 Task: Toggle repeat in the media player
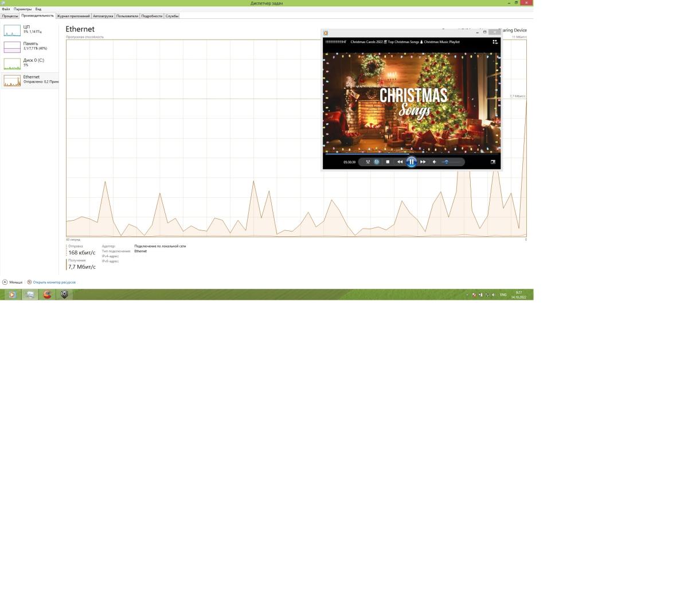click(x=377, y=162)
